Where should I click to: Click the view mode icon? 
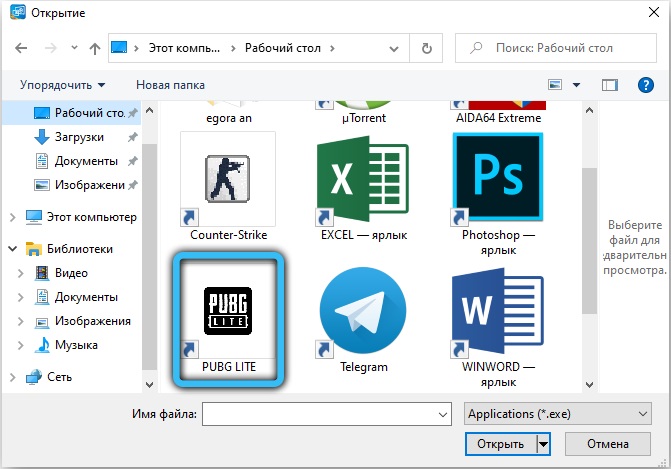[555, 85]
